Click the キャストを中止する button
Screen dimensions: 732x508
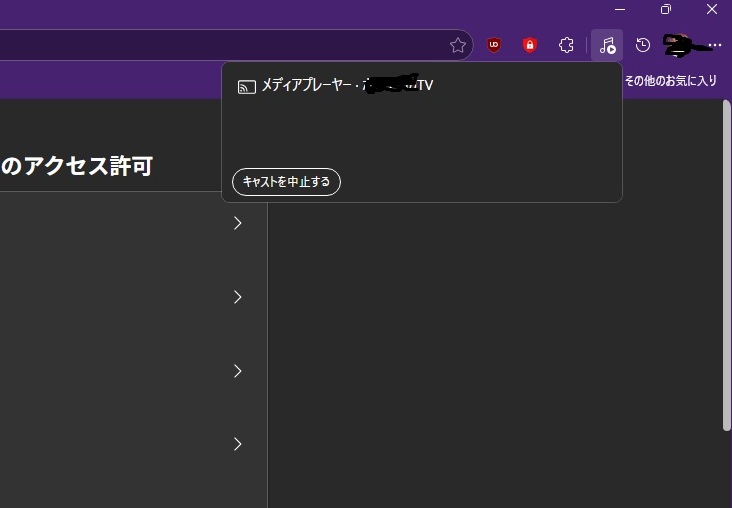pos(286,182)
